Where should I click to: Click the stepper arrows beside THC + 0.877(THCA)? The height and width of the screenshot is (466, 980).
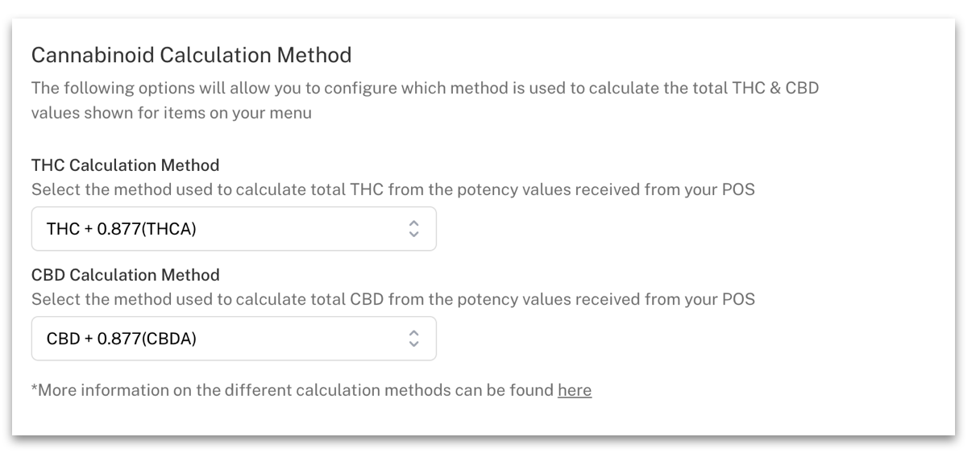click(413, 229)
